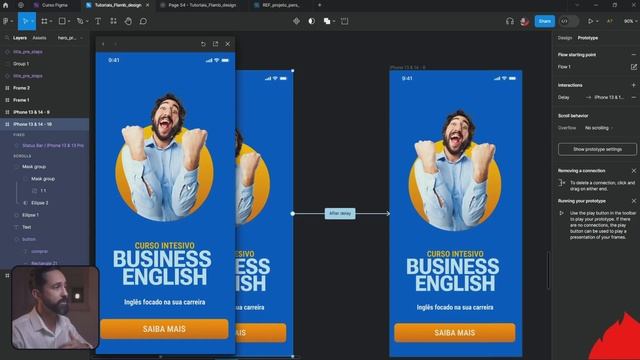This screenshot has height=360, width=640.
Task: Open the Pen tool dropdown arrow
Action: (87, 21)
